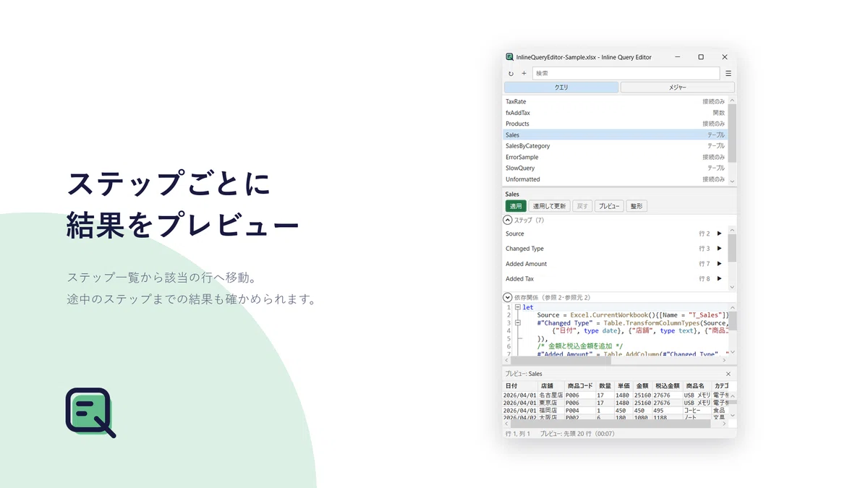Screen dimensions: 868x488
Task: Collapse the code fold marker on line 3
Action: 518,323
